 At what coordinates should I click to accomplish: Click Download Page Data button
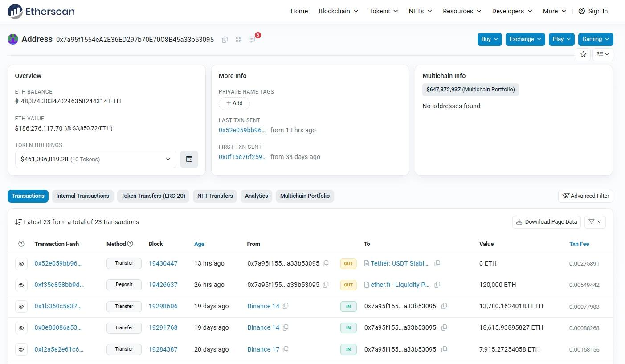(x=546, y=222)
